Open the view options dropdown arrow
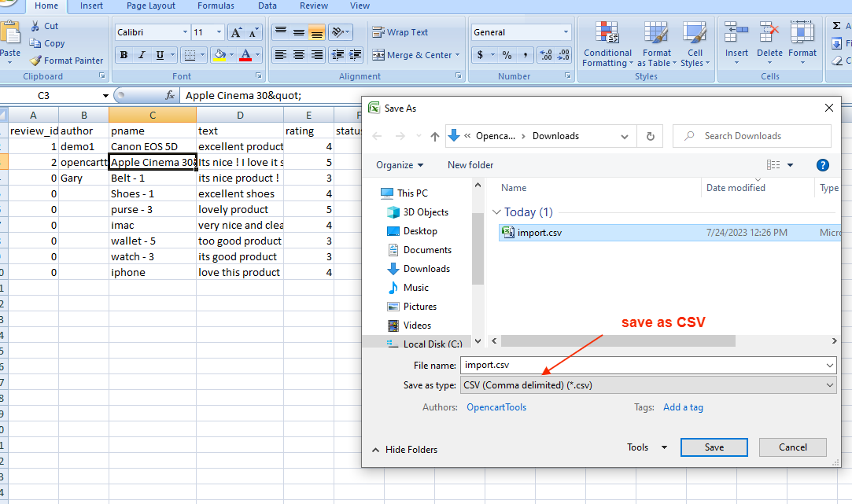This screenshot has width=852, height=504. 790,165
